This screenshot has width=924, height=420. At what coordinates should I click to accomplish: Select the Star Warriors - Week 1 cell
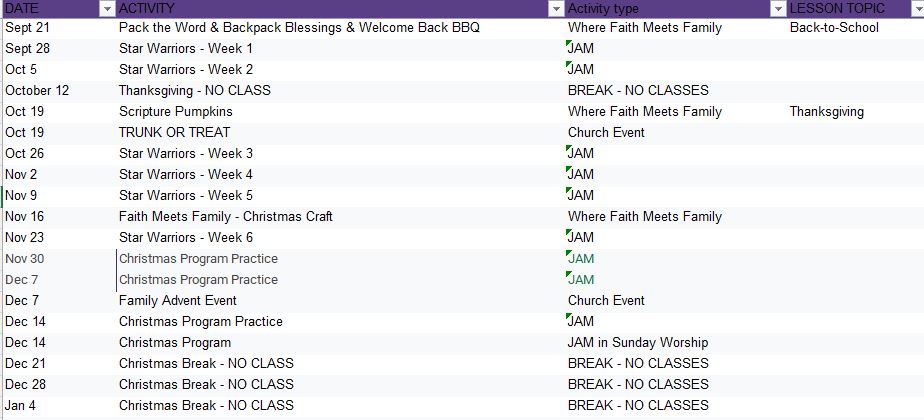pyautogui.click(x=185, y=49)
